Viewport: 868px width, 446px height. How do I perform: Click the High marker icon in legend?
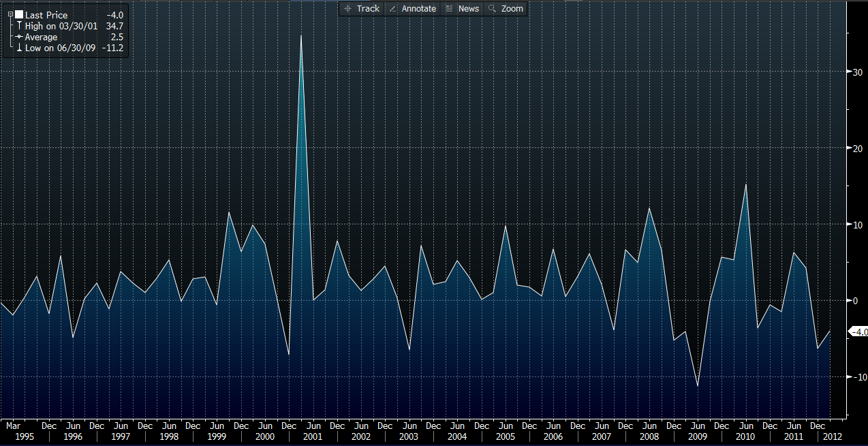point(19,26)
